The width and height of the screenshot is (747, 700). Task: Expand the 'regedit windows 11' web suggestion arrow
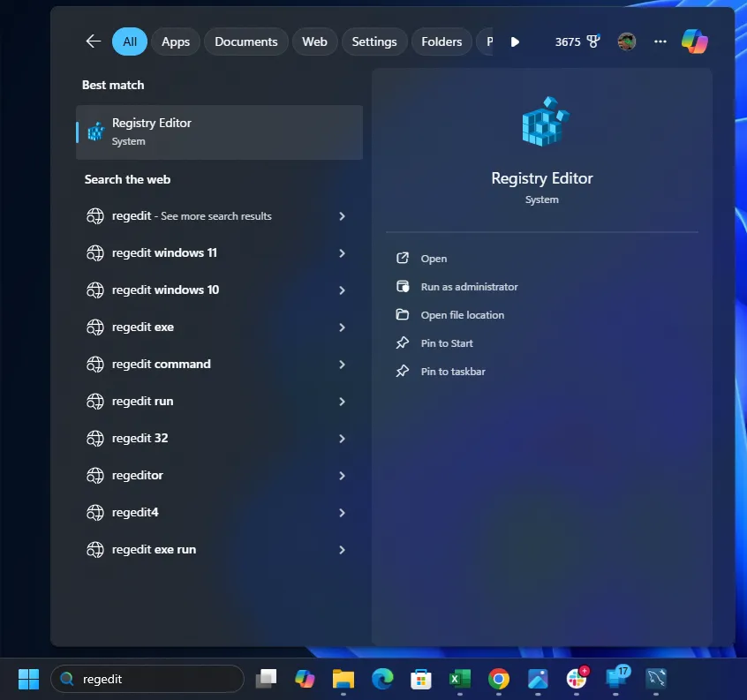pyautogui.click(x=342, y=253)
